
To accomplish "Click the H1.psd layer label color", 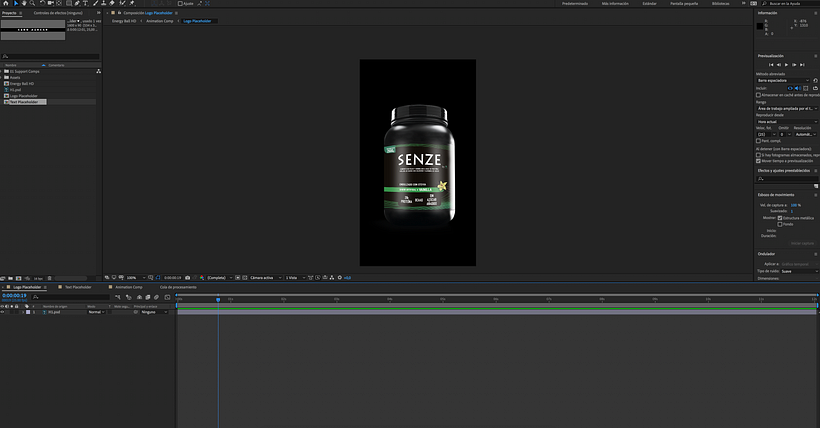I will [x=28, y=312].
